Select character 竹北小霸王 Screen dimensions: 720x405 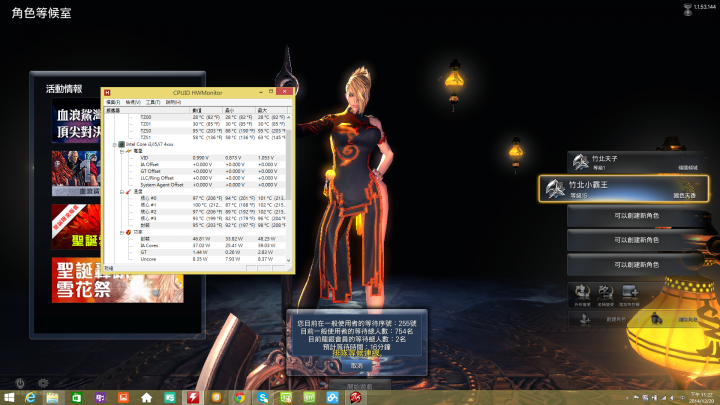(x=624, y=189)
